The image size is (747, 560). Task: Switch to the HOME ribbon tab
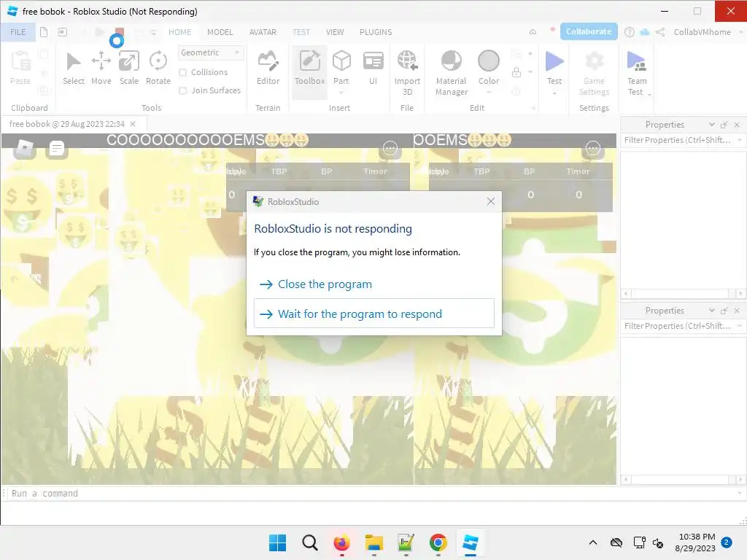point(179,32)
